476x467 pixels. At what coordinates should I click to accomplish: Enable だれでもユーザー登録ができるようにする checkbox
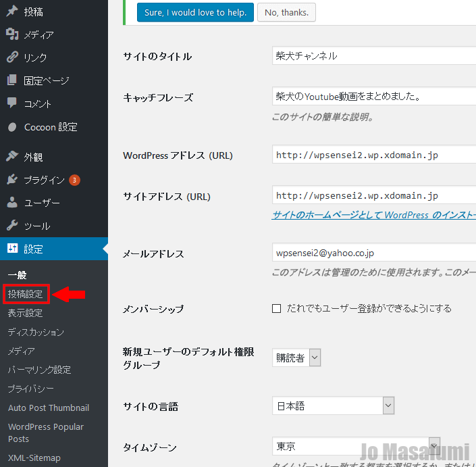(x=276, y=308)
